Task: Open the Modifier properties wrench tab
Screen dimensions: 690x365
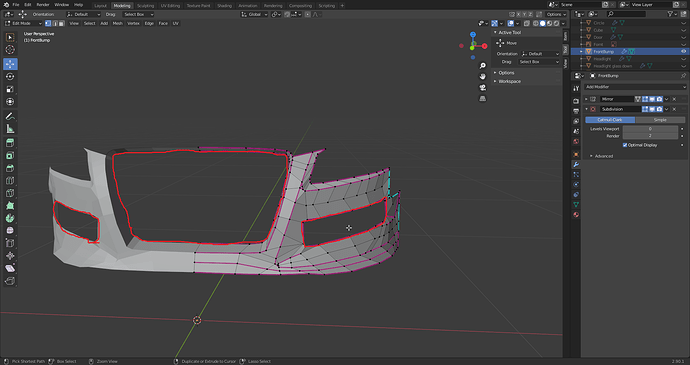Action: tap(576, 164)
